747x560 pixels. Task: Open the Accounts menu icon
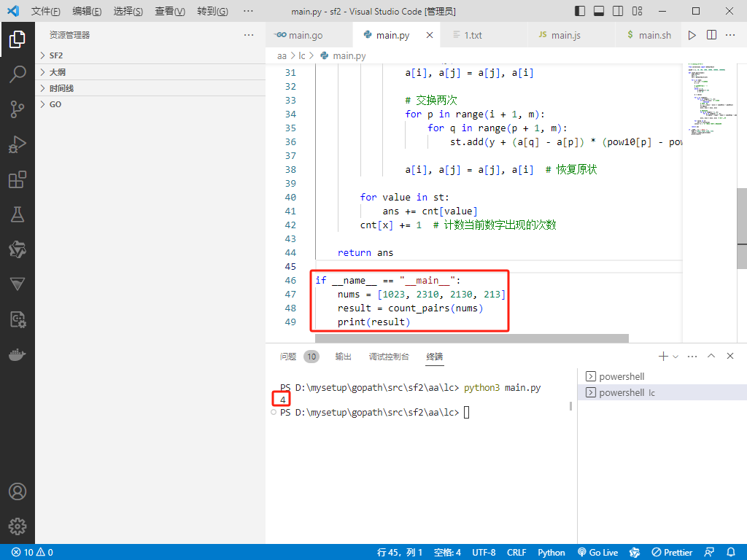(x=18, y=491)
